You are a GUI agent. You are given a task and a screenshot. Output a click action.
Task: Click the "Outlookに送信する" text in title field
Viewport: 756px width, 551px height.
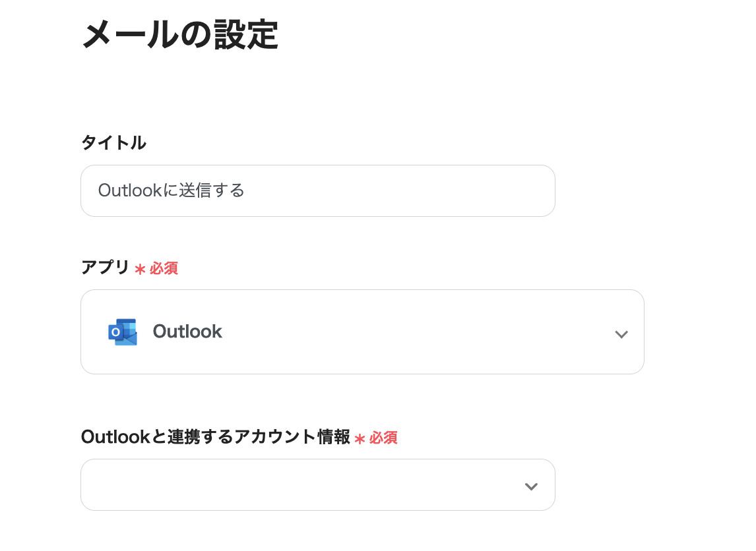[x=172, y=190]
